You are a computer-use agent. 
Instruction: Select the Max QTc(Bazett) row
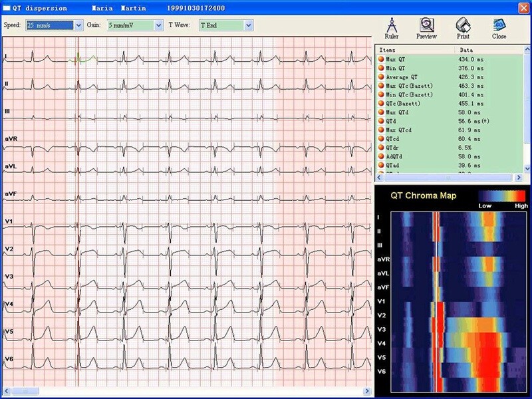(450, 86)
